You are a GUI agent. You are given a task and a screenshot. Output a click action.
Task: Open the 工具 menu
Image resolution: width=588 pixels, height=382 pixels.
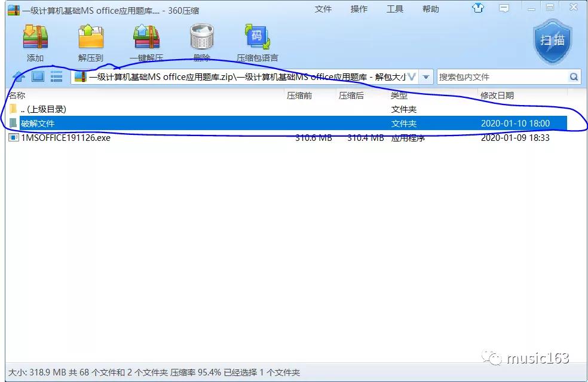click(x=394, y=8)
